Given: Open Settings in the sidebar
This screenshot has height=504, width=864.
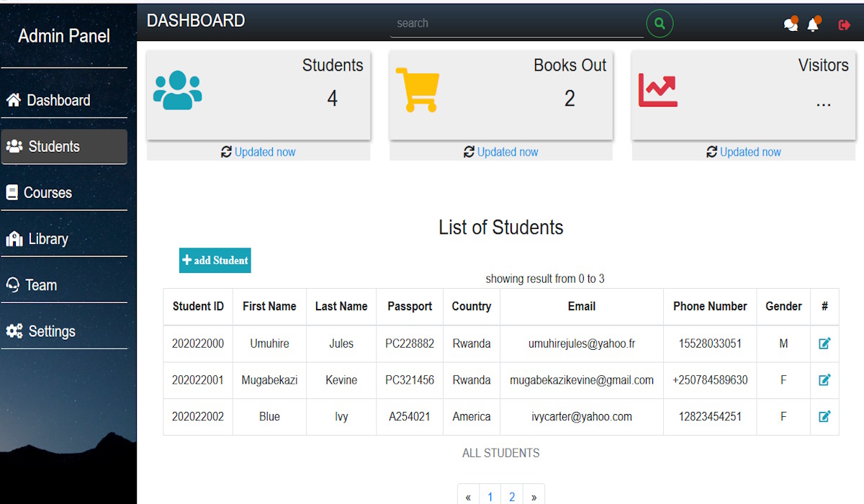Looking at the screenshot, I should 51,331.
